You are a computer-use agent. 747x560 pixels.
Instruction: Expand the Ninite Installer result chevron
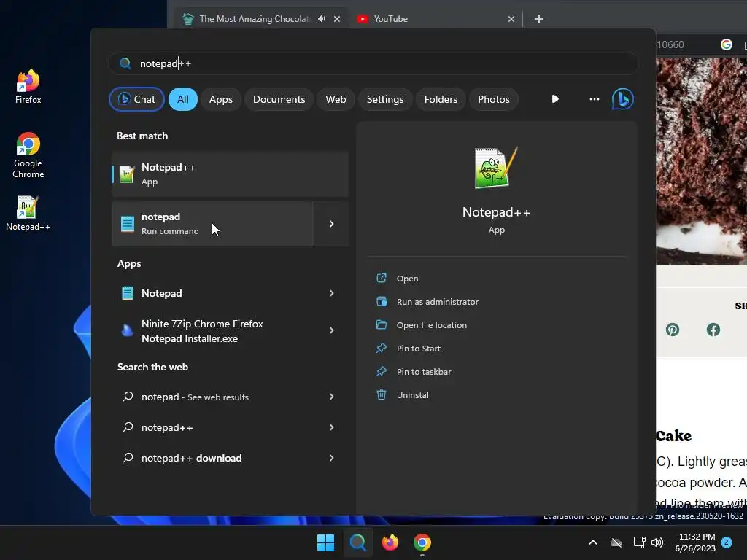point(332,330)
